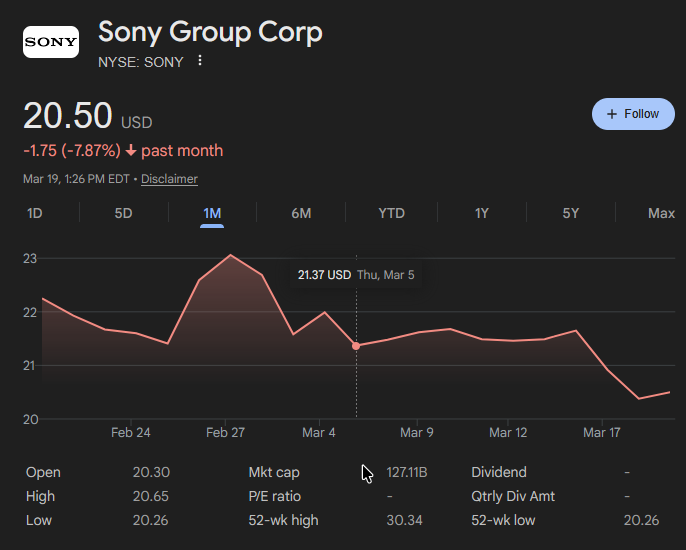This screenshot has width=686, height=550.
Task: Switch to the YTD chart range
Action: point(391,213)
